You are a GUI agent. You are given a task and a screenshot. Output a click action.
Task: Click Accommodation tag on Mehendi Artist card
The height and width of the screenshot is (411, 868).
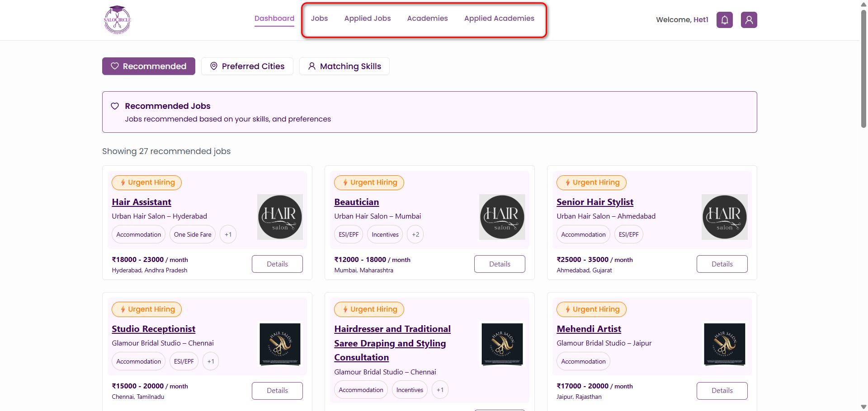click(583, 361)
